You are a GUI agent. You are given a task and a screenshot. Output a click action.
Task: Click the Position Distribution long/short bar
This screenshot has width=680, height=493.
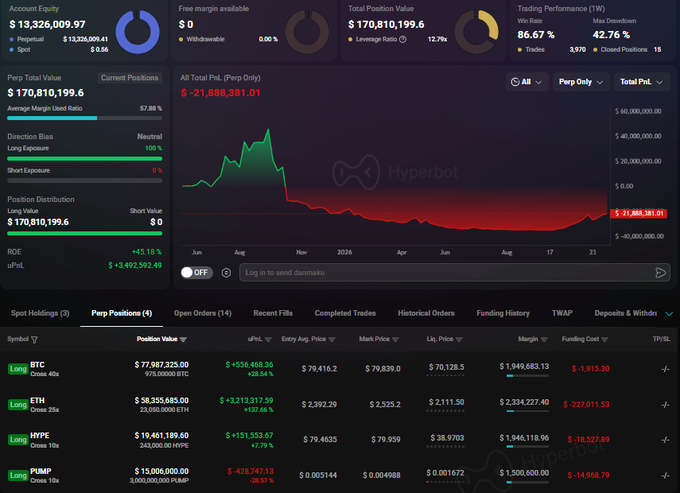tap(85, 233)
